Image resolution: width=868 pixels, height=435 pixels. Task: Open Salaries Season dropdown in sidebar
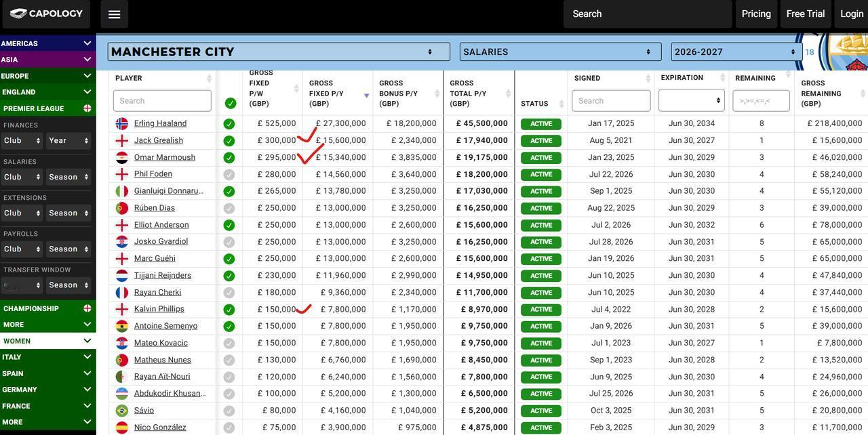(68, 177)
